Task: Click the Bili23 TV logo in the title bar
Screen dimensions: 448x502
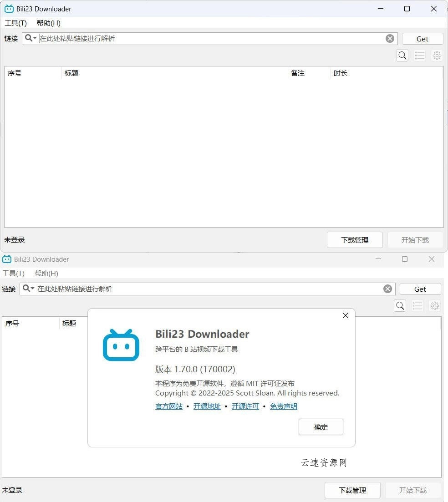Action: (8, 8)
